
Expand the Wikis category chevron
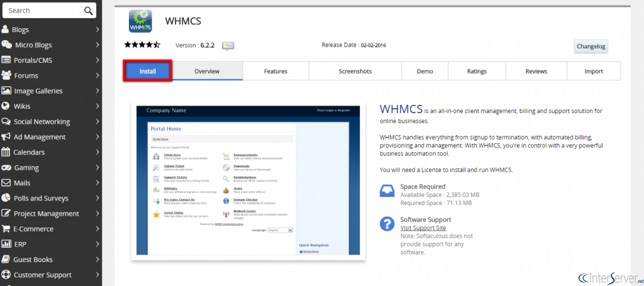[97, 106]
